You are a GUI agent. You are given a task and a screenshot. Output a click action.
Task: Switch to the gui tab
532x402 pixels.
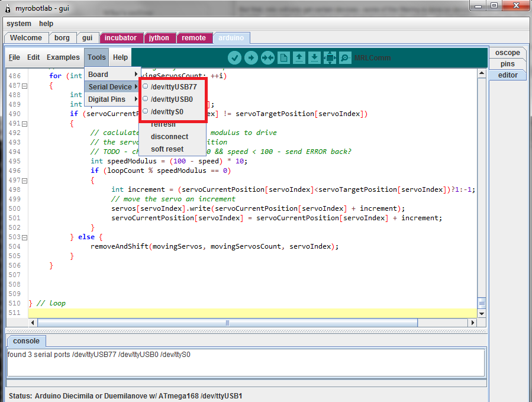coord(87,38)
